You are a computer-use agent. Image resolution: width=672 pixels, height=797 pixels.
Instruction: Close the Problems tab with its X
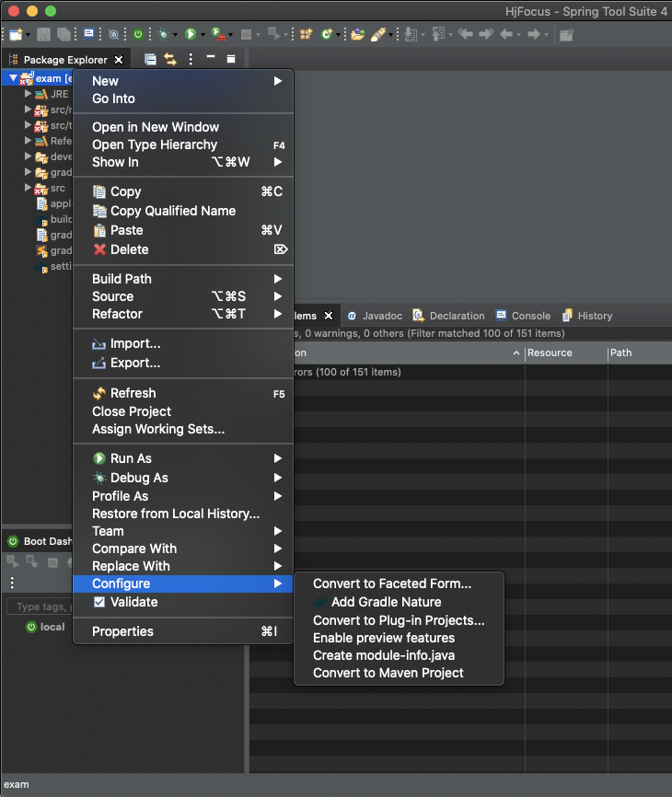pyautogui.click(x=329, y=316)
